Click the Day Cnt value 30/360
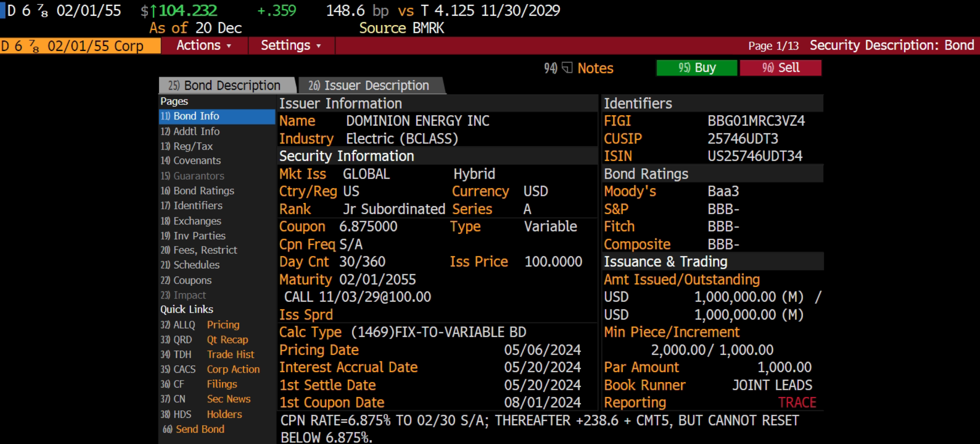 pos(362,262)
